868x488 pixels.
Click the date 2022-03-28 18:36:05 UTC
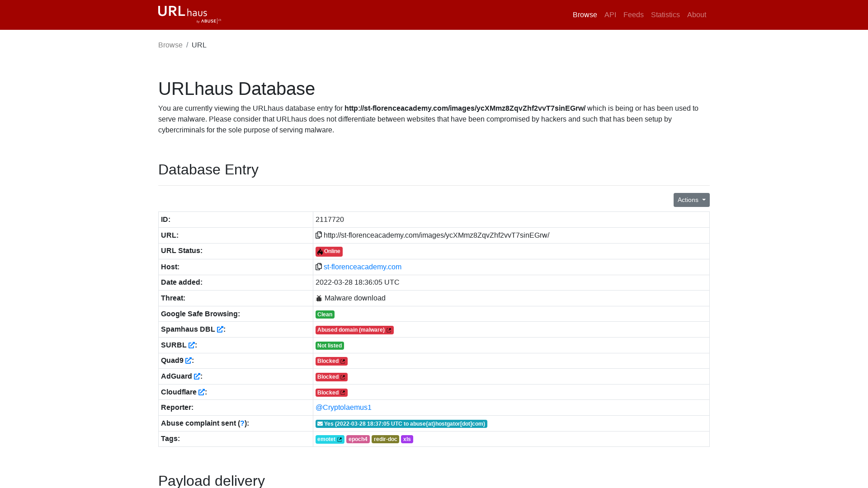(x=357, y=282)
